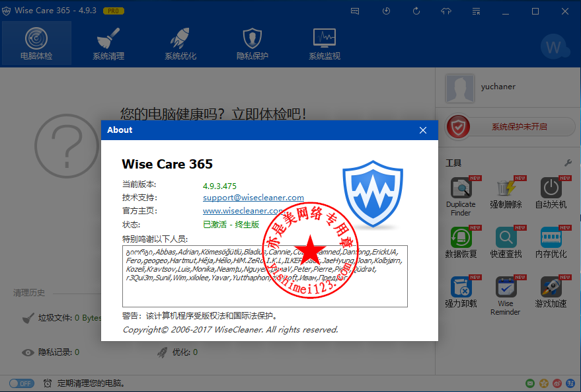Launch the Wise Reminder tool
The height and width of the screenshot is (392, 581).
click(x=506, y=295)
